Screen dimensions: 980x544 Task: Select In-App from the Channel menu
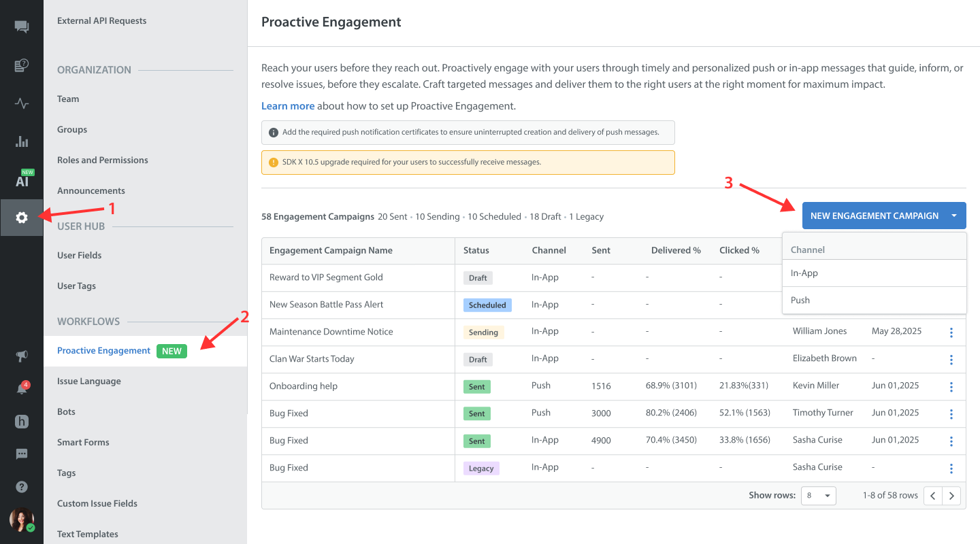(875, 273)
